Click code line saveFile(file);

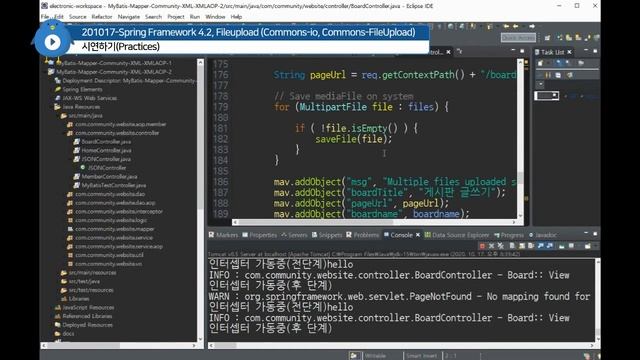click(x=353, y=139)
